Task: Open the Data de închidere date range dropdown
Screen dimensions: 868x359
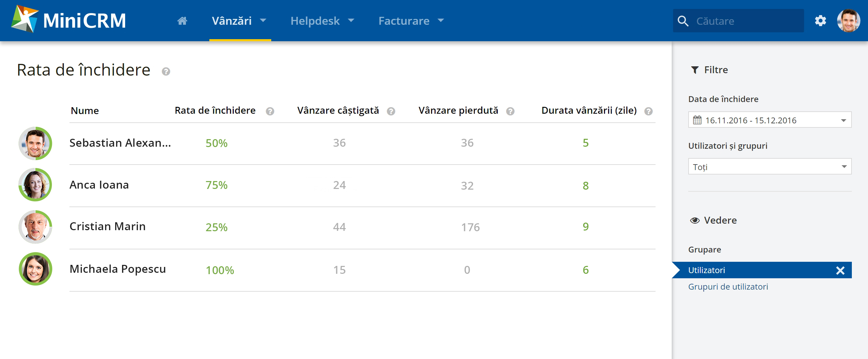Action: pos(770,120)
